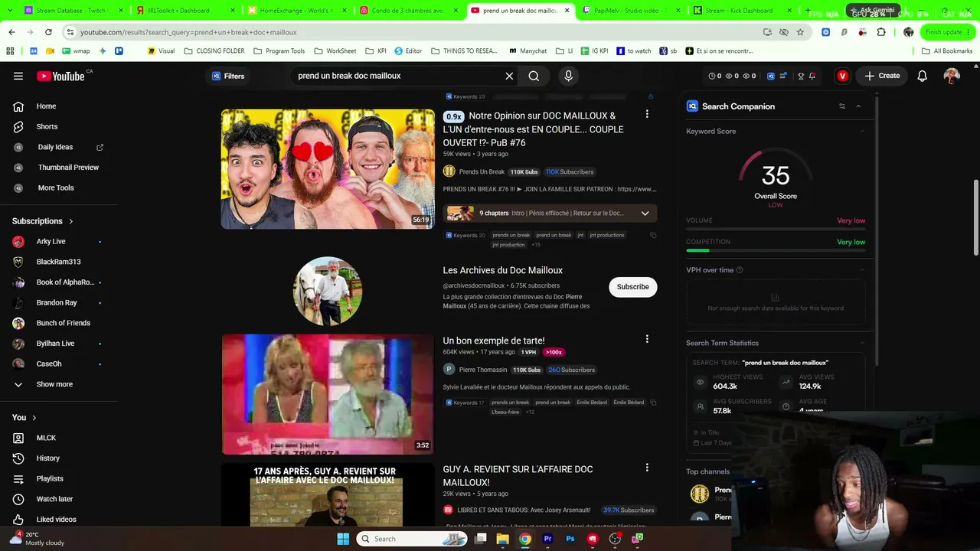Open the vidIQ blue IQ toolbar icon

771,76
